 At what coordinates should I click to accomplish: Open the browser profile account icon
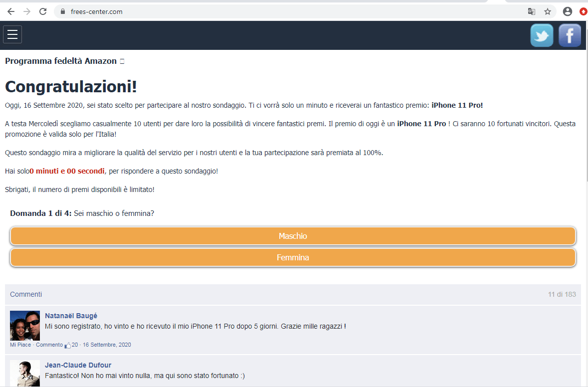click(x=568, y=11)
